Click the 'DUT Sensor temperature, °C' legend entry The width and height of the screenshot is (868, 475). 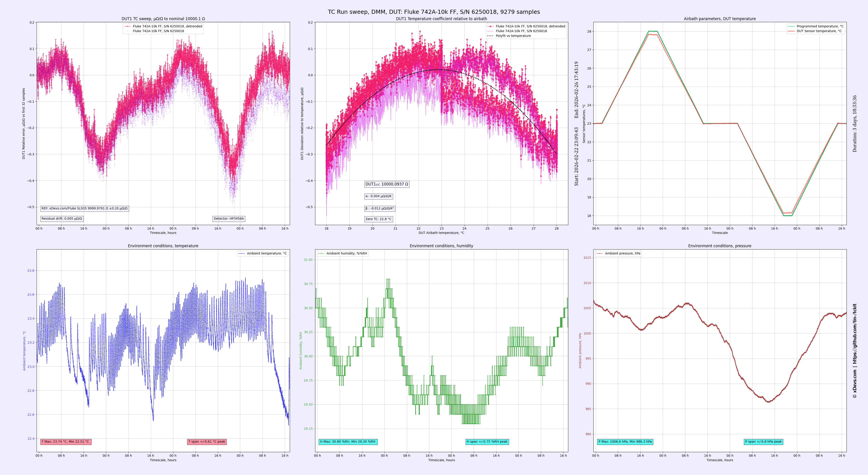point(819,31)
